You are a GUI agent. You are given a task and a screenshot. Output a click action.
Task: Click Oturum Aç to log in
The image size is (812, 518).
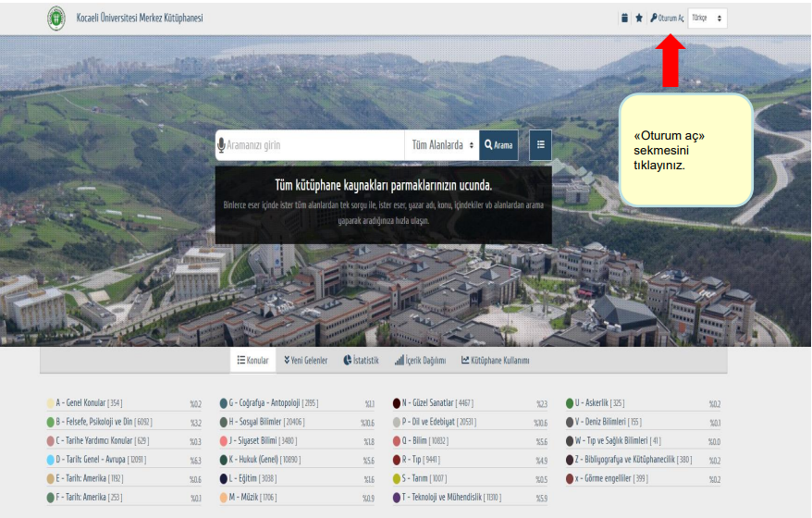(667, 18)
